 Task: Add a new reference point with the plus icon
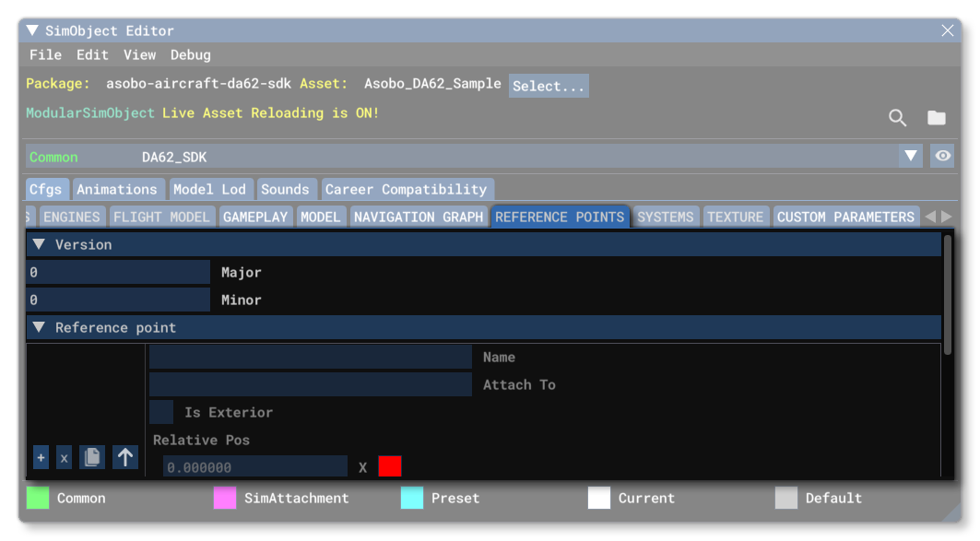coord(41,457)
